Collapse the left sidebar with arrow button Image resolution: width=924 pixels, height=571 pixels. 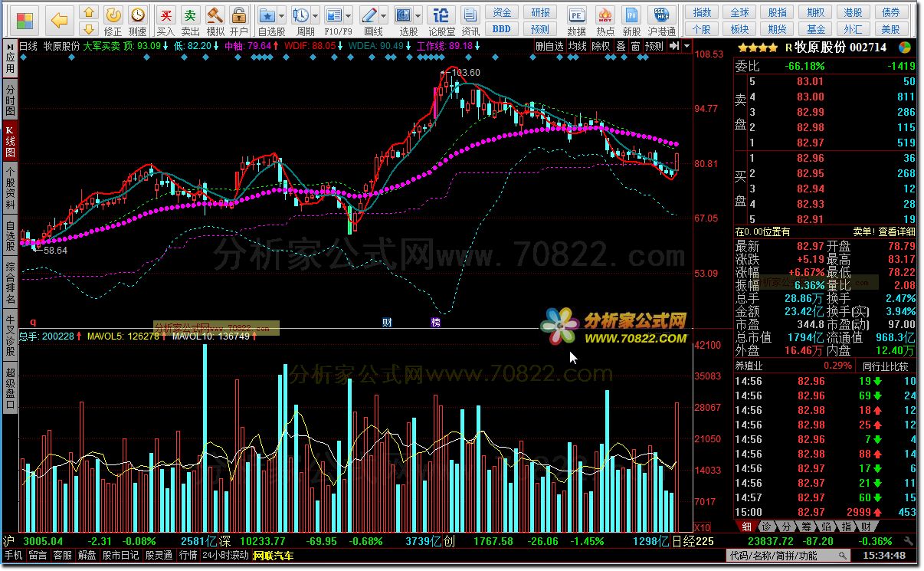[x=10, y=47]
